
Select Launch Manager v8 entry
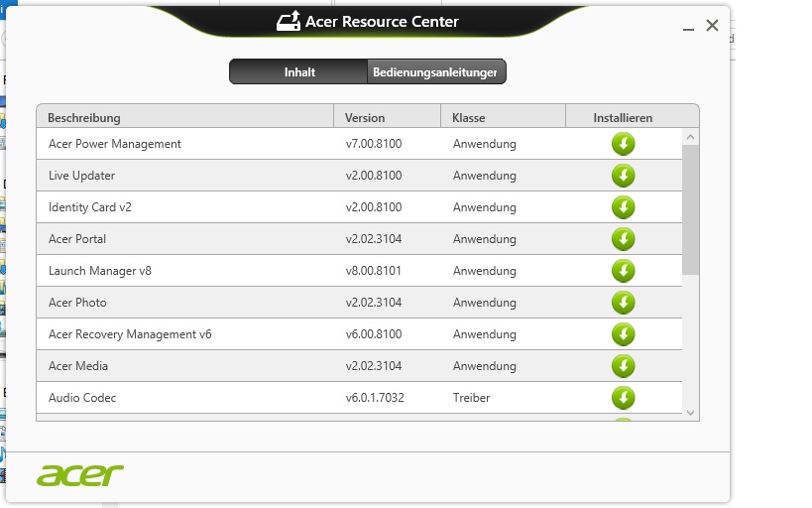pyautogui.click(x=99, y=271)
